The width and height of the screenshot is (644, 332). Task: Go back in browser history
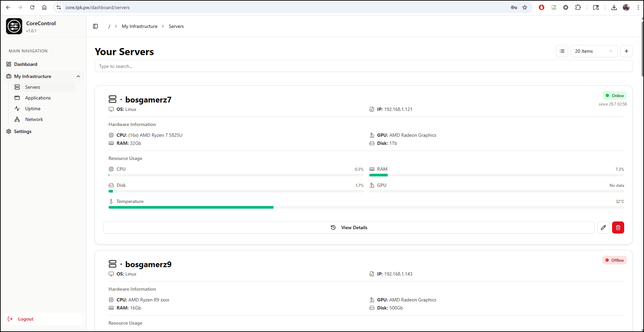(8, 7)
